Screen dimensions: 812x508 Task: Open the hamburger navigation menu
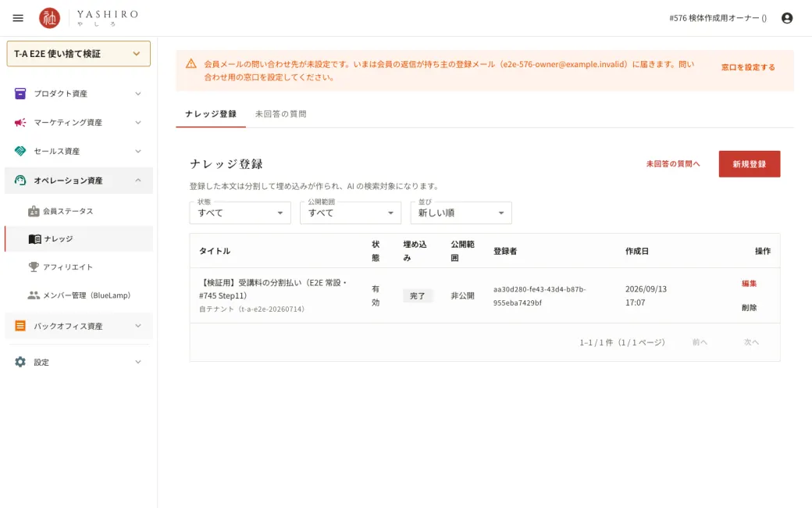click(18, 18)
